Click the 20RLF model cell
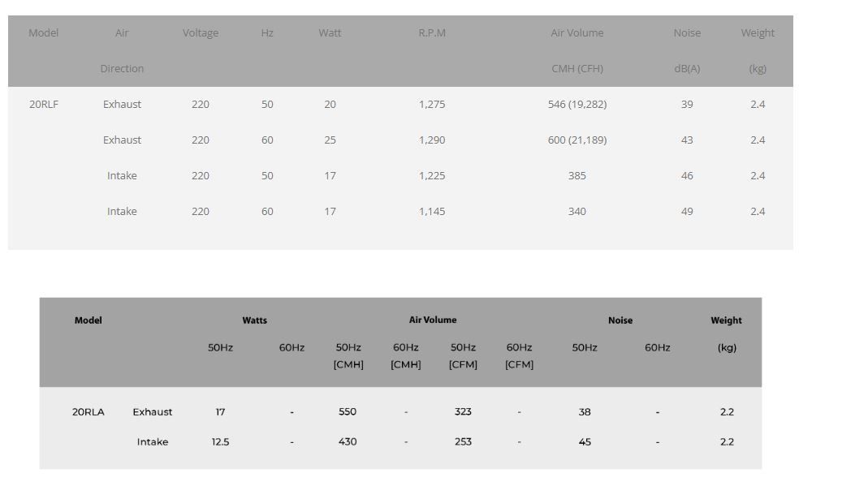The width and height of the screenshot is (868, 486). (44, 104)
